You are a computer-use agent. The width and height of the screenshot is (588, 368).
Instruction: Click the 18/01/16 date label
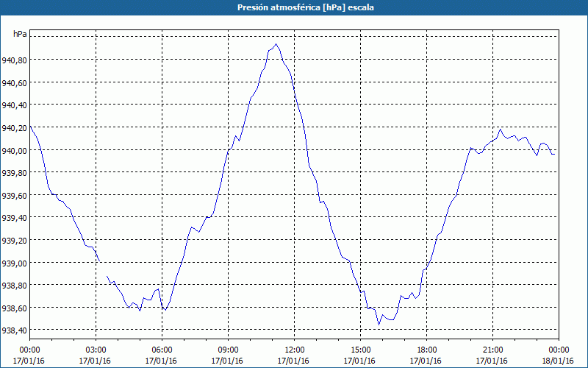click(x=559, y=361)
